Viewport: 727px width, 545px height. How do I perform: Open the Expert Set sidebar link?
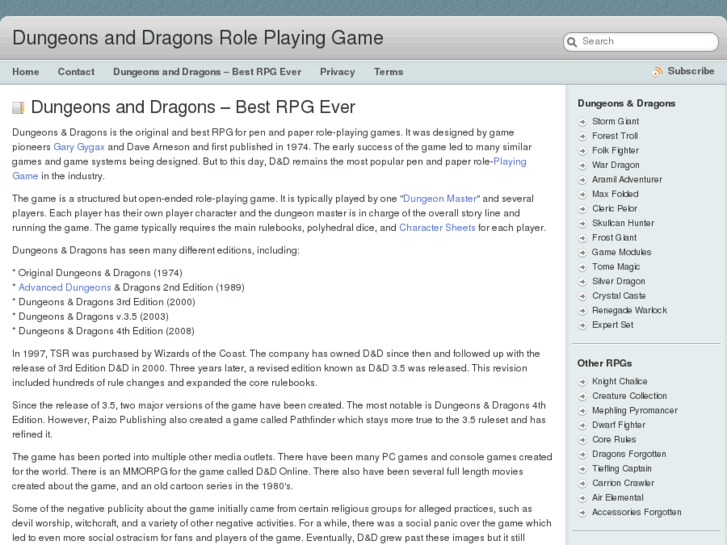612,325
